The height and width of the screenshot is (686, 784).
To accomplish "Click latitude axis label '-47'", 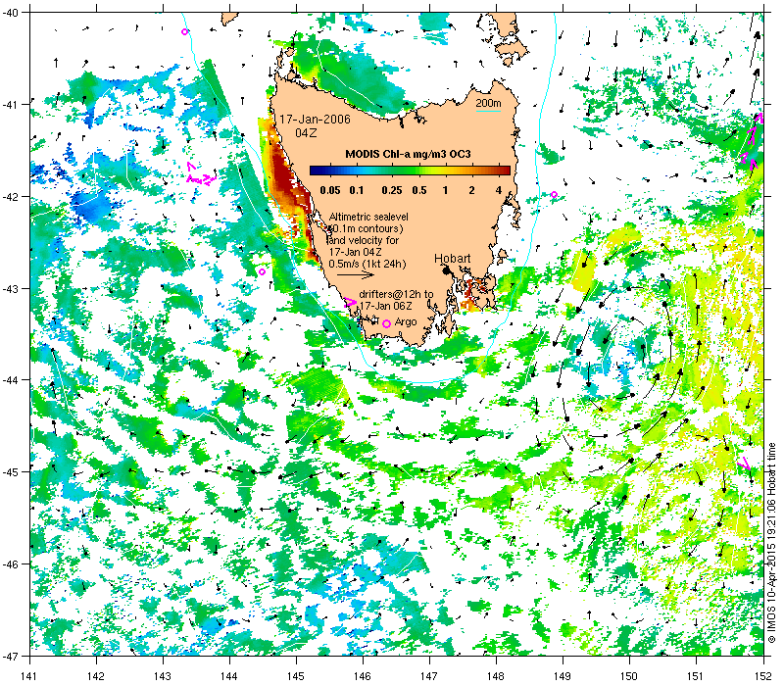I will point(10,656).
